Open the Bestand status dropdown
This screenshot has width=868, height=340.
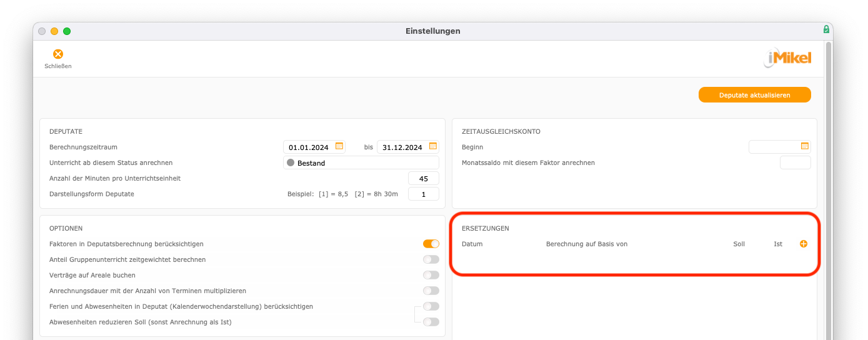tap(361, 162)
